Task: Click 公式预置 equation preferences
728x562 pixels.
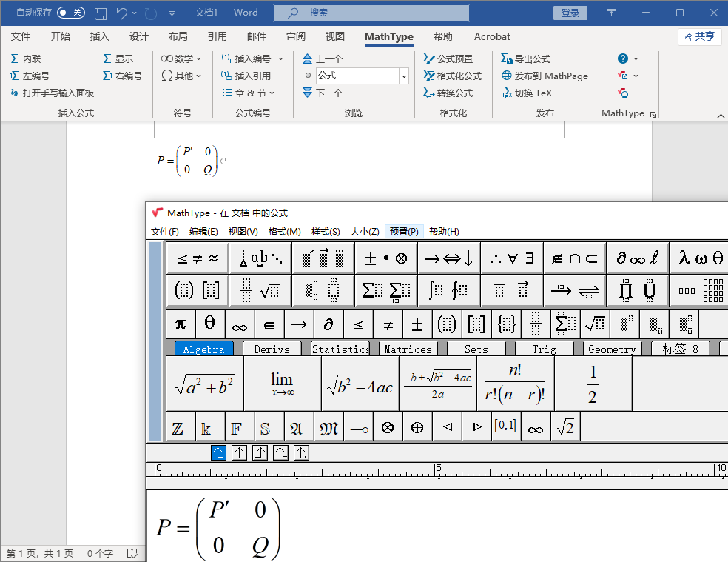Action: tap(448, 58)
